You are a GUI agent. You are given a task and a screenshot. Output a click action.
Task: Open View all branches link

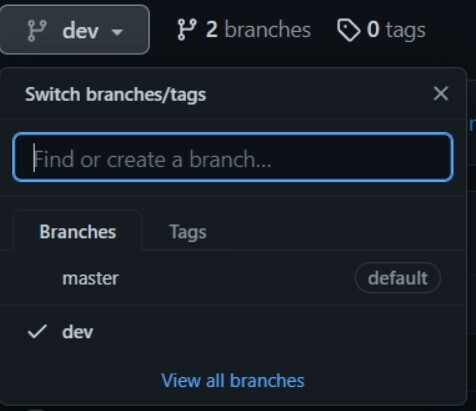pyautogui.click(x=233, y=380)
